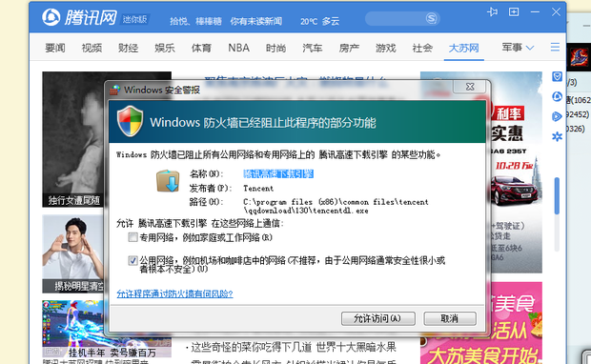
Task: Click the 你有未读新闻 notification link
Action: [x=255, y=21]
